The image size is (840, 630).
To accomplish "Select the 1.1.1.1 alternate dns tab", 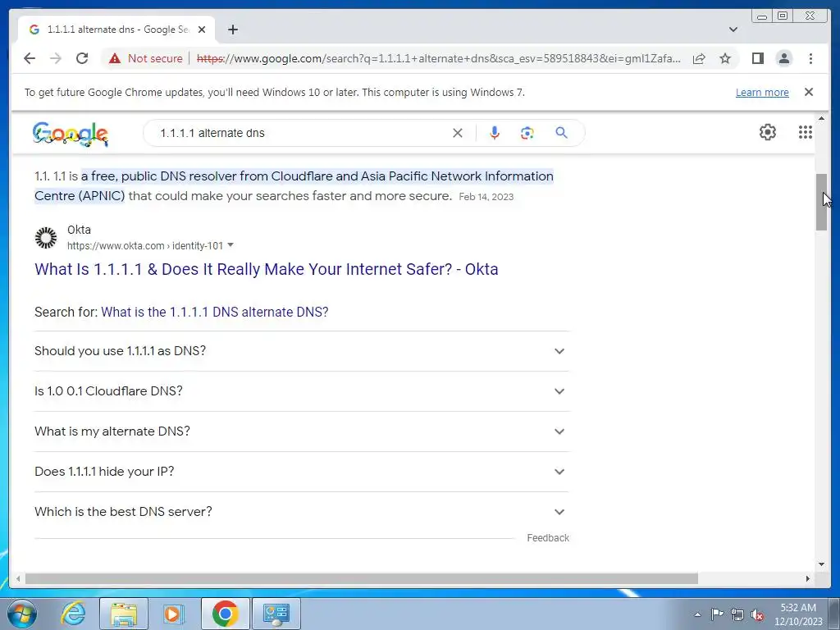I will (116, 30).
